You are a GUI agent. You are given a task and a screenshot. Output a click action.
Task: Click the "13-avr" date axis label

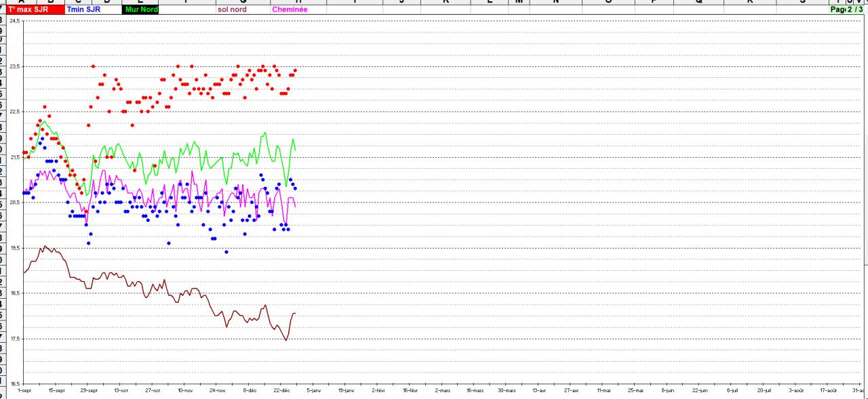click(x=539, y=391)
